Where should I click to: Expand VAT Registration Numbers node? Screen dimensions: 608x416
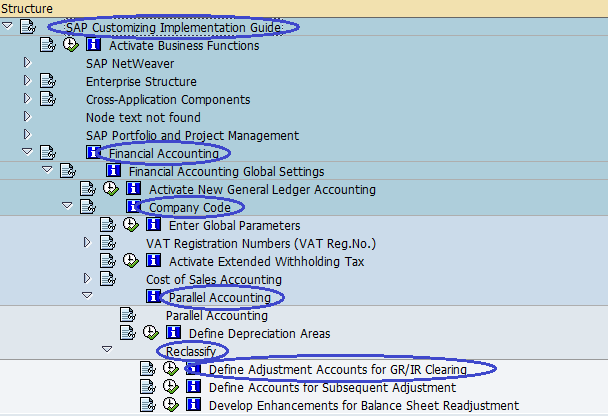(87, 243)
